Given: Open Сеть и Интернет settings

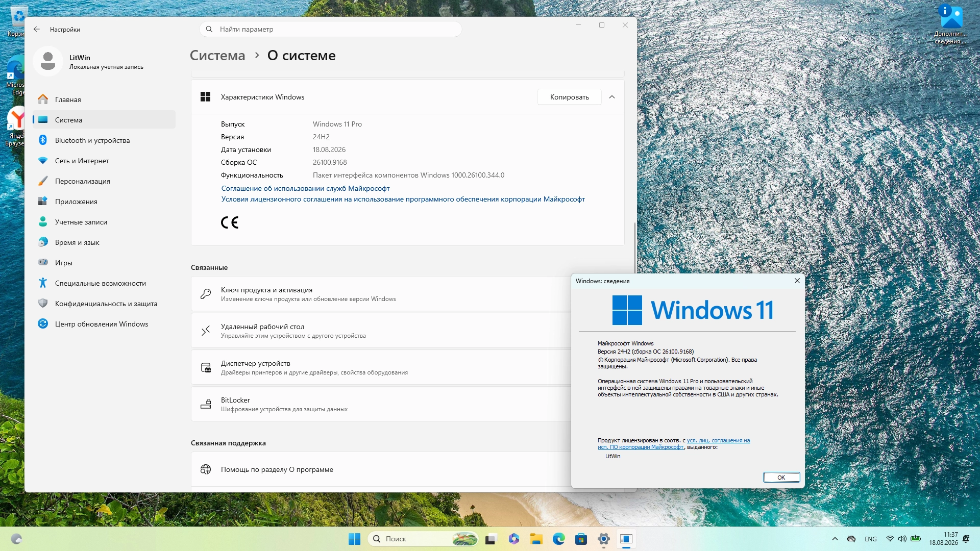Looking at the screenshot, I should pyautogui.click(x=104, y=161).
